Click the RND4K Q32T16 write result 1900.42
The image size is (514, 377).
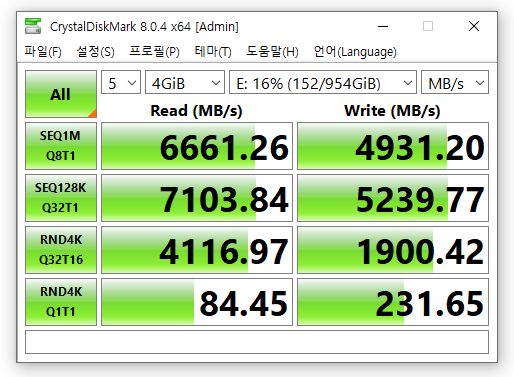coord(393,250)
